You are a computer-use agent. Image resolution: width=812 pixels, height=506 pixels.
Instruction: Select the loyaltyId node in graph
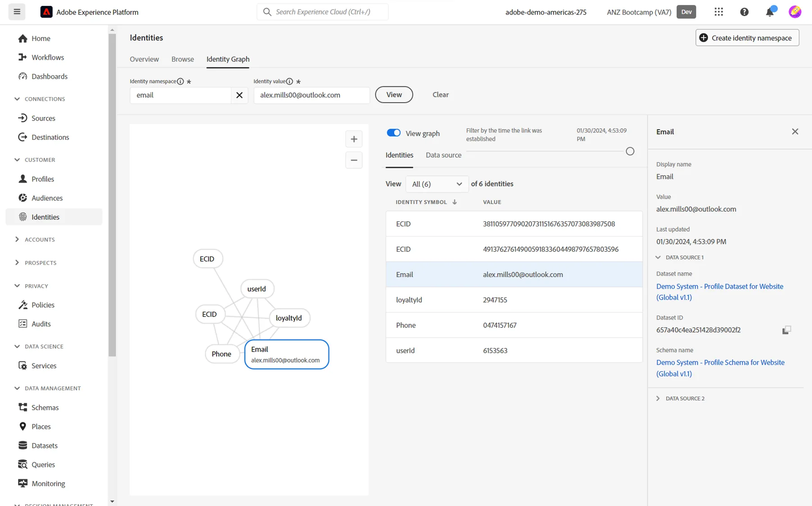pos(289,318)
